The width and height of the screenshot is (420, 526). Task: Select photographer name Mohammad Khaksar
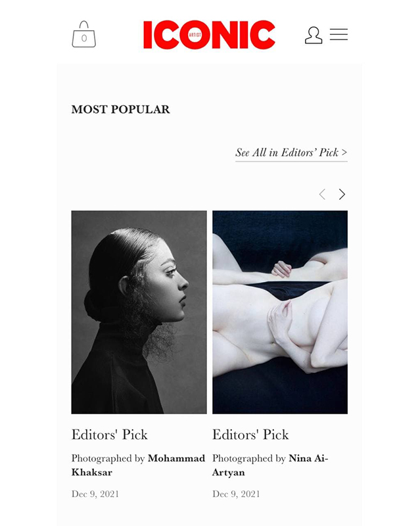pyautogui.click(x=138, y=466)
